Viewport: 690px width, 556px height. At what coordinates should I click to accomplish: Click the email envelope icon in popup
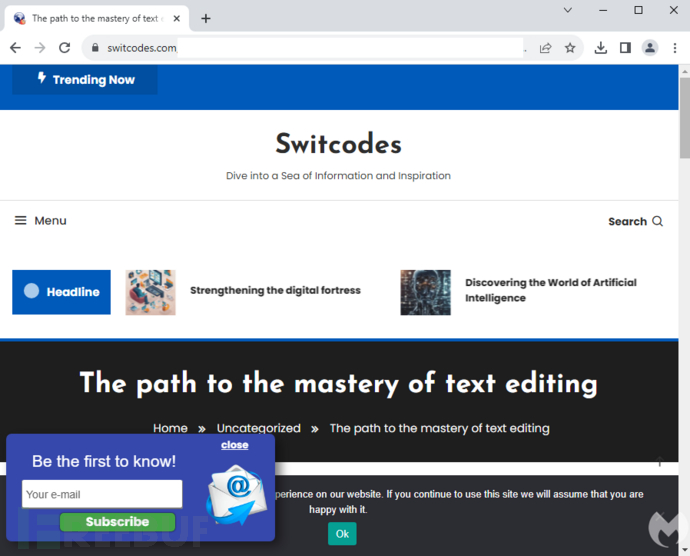[236, 495]
